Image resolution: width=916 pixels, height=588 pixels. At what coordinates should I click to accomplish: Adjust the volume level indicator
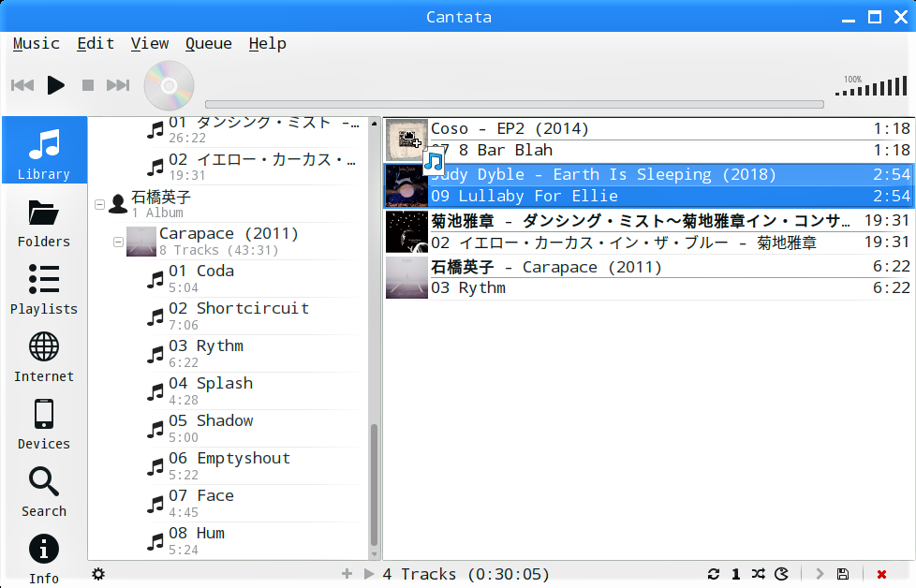point(871,85)
